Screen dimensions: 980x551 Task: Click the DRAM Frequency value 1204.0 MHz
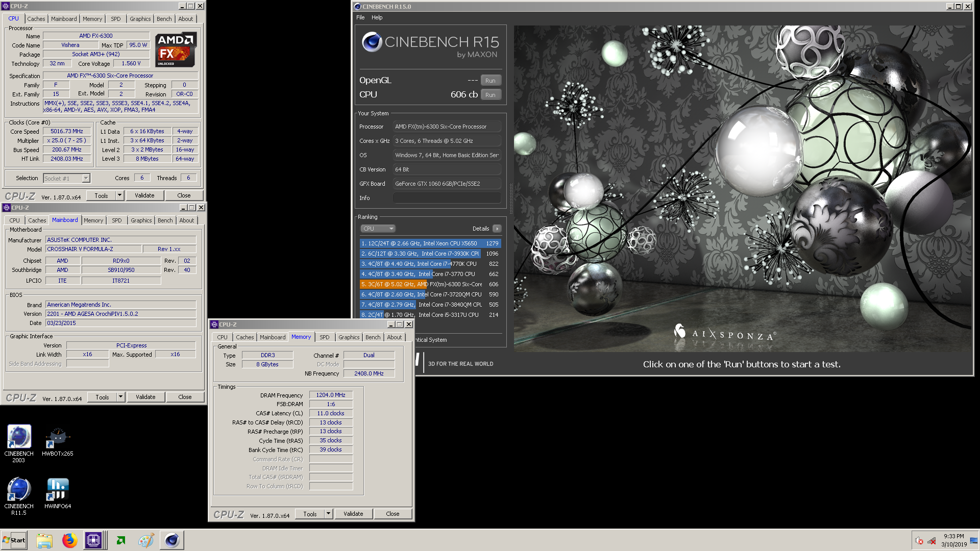[x=331, y=395]
